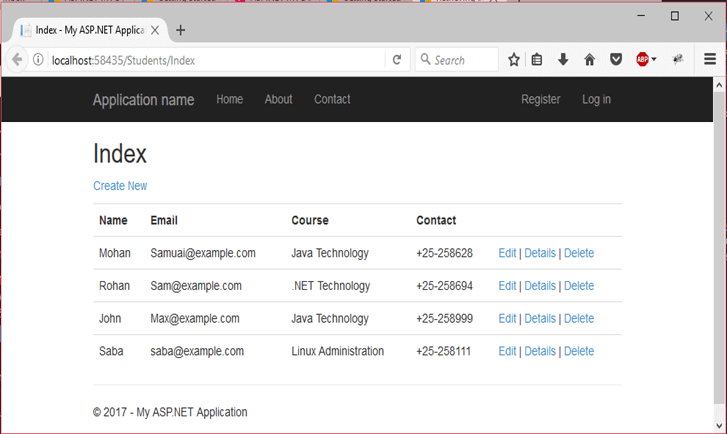Edit the student Mohan's record
The width and height of the screenshot is (727, 434).
click(x=507, y=253)
